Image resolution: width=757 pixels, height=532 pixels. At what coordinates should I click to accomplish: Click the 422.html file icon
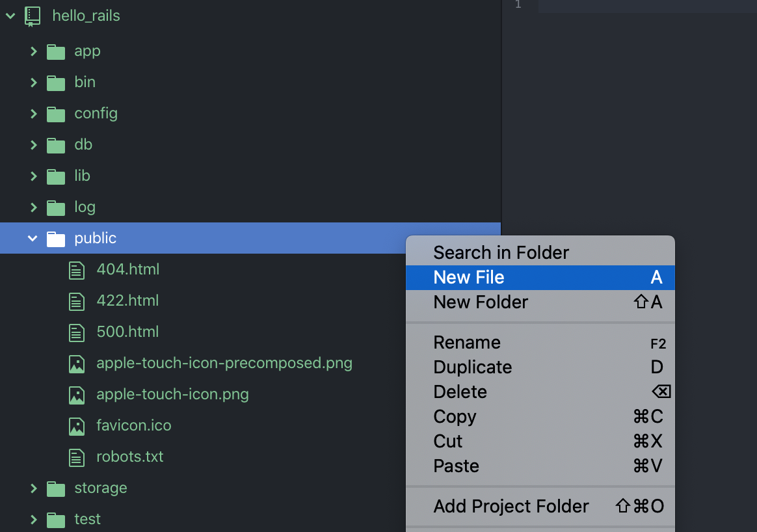point(77,301)
